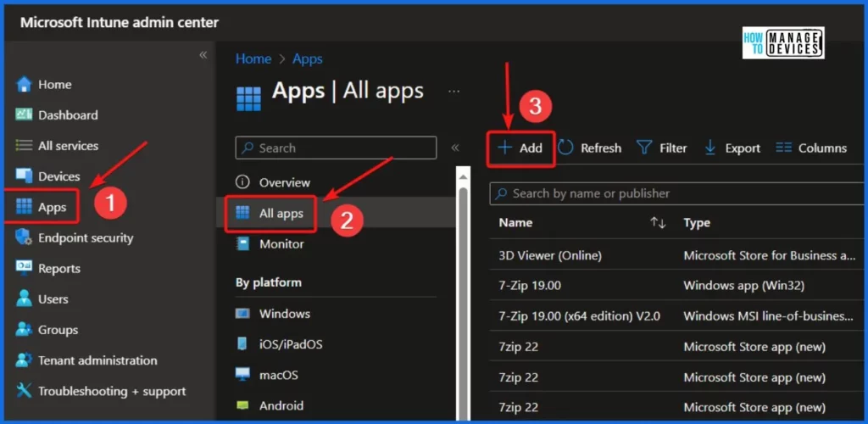The height and width of the screenshot is (424, 868).
Task: Click the Add button
Action: click(520, 148)
